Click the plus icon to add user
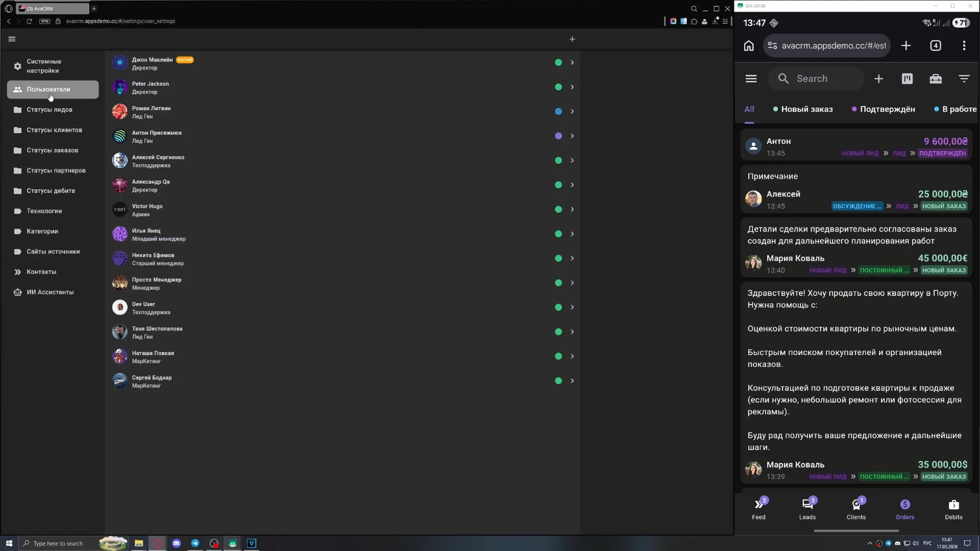This screenshot has width=980, height=551. tap(572, 39)
